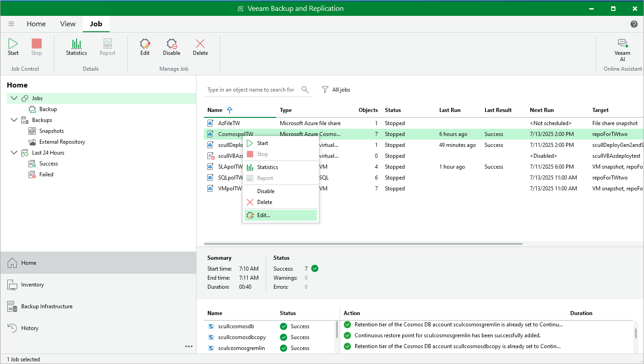The image size is (644, 364).
Task: Click the objects list vertical scrollbar
Action: point(336,330)
